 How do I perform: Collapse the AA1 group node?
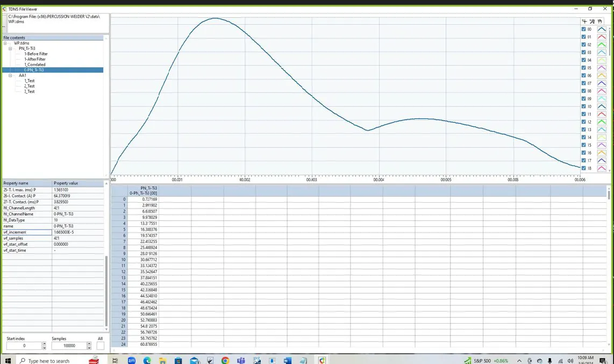click(10, 75)
